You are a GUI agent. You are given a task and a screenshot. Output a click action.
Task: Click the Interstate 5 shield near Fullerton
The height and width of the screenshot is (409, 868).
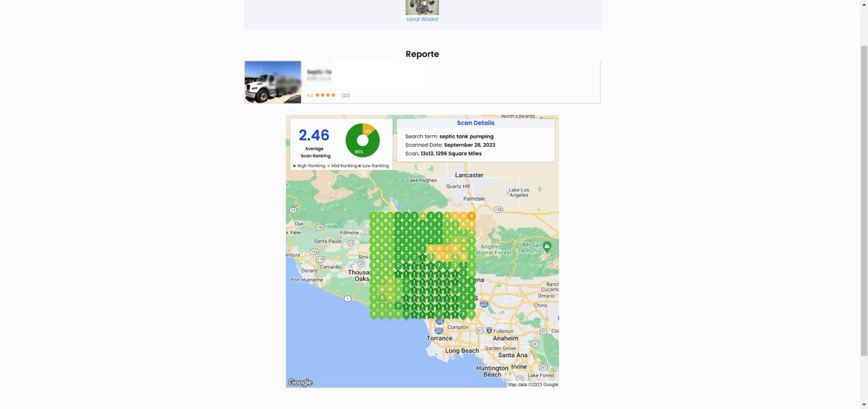pyautogui.click(x=489, y=330)
